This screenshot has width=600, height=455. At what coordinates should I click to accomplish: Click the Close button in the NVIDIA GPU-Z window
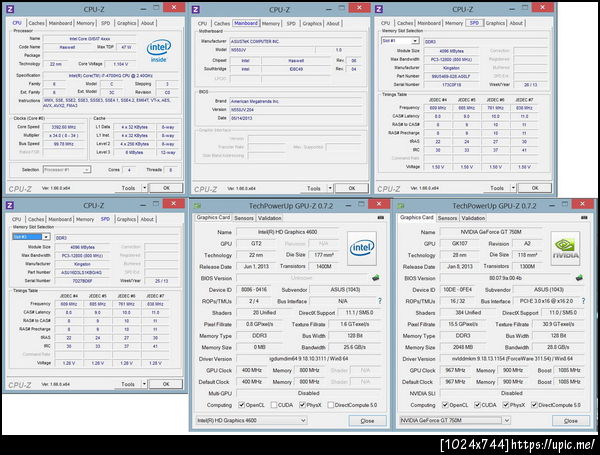coord(571,421)
